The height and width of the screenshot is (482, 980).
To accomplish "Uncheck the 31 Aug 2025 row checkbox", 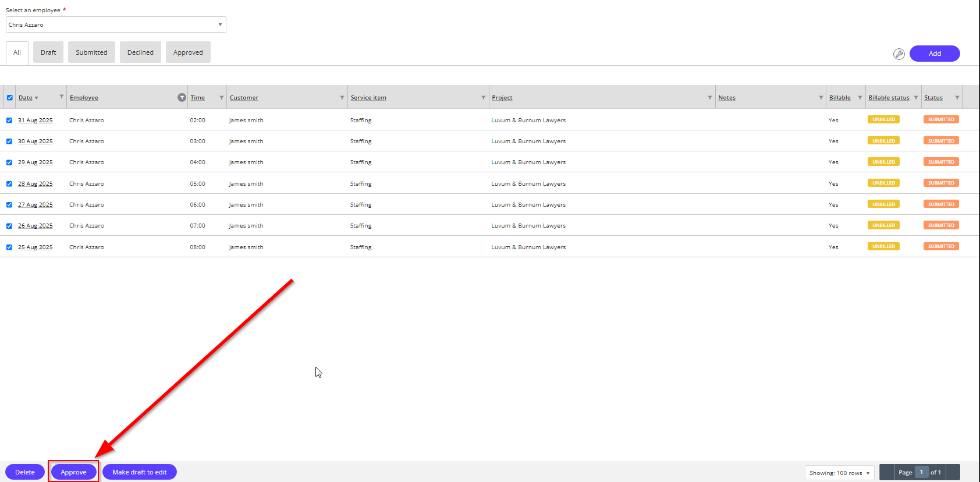I will 9,120.
